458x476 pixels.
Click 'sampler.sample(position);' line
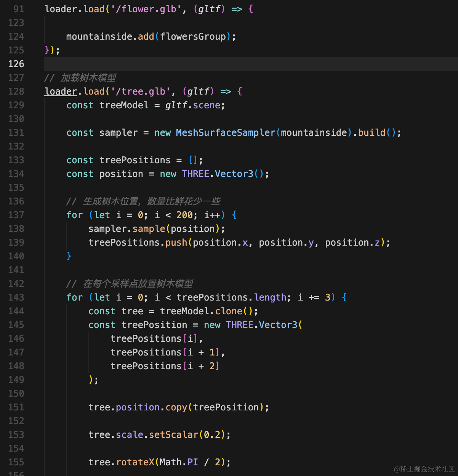point(157,229)
